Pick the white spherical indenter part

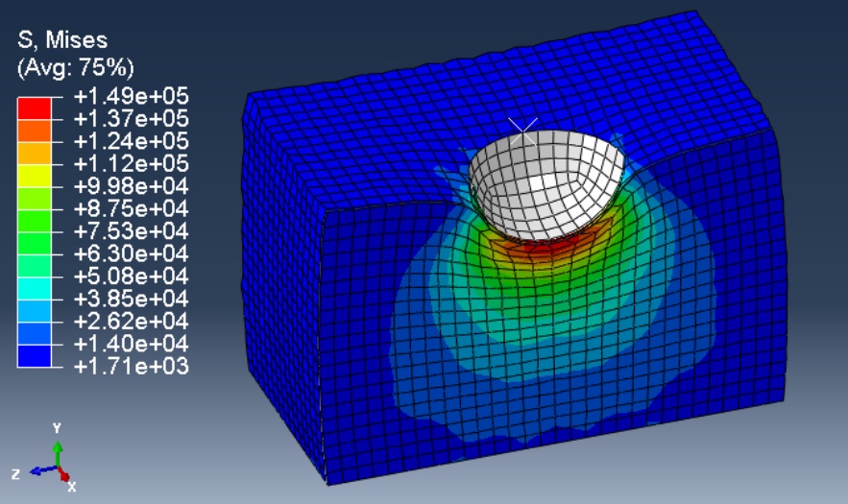pos(546,184)
